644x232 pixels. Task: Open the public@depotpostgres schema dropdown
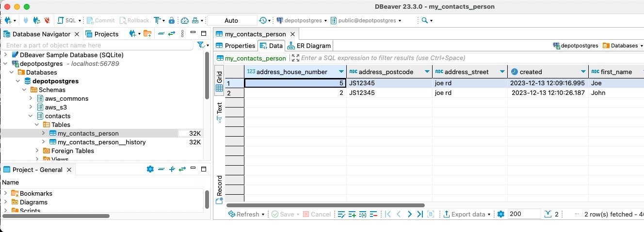(366, 20)
